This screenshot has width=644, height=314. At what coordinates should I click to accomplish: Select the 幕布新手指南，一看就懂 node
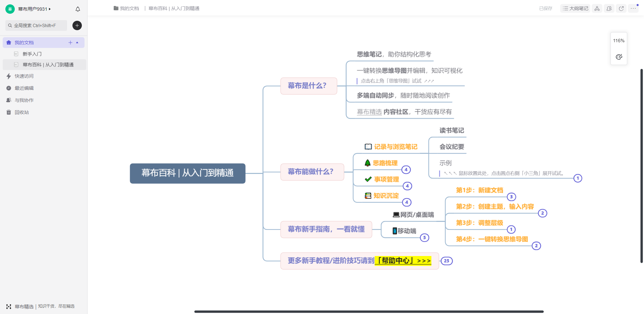[326, 229]
